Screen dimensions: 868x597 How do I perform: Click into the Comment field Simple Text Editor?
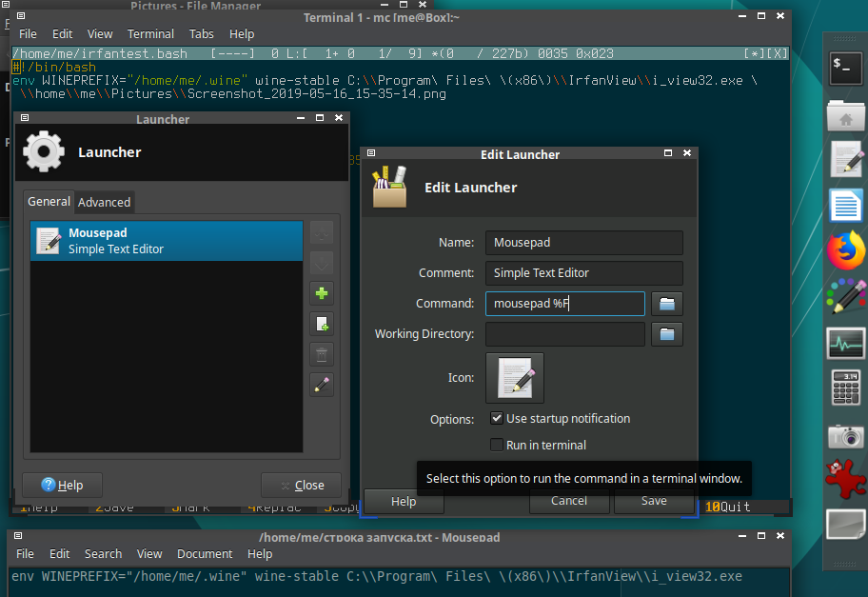(584, 273)
